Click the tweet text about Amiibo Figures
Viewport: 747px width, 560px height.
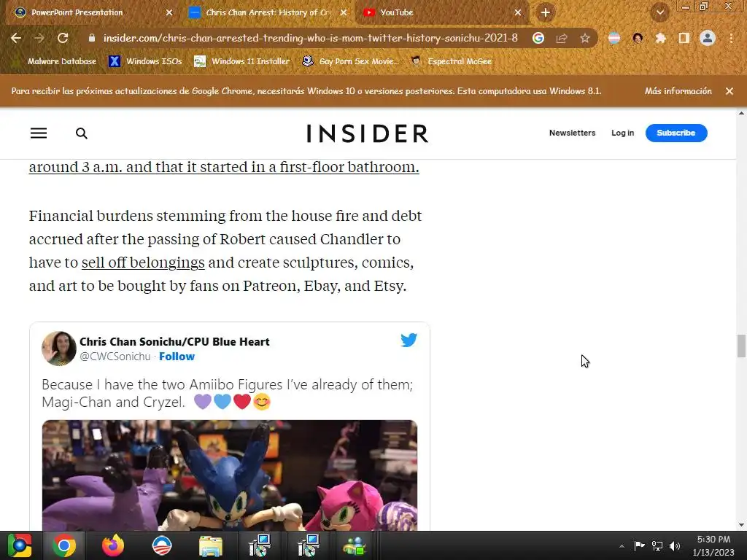pos(228,393)
